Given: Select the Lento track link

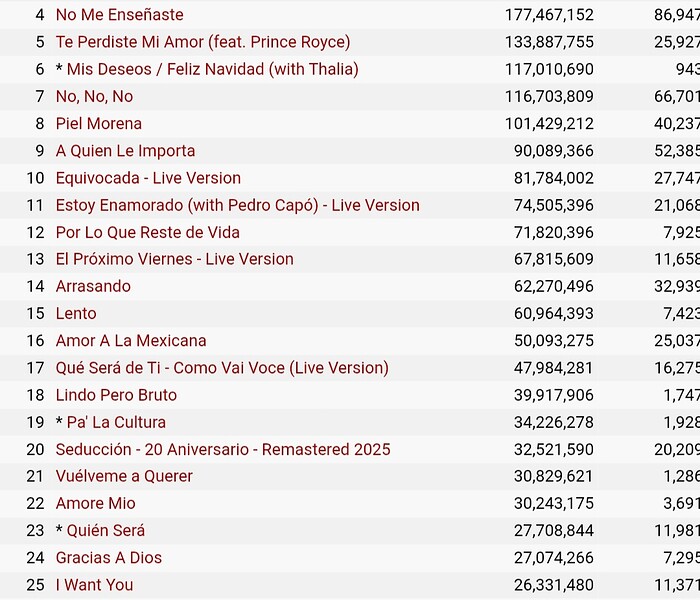Looking at the screenshot, I should pos(76,313).
